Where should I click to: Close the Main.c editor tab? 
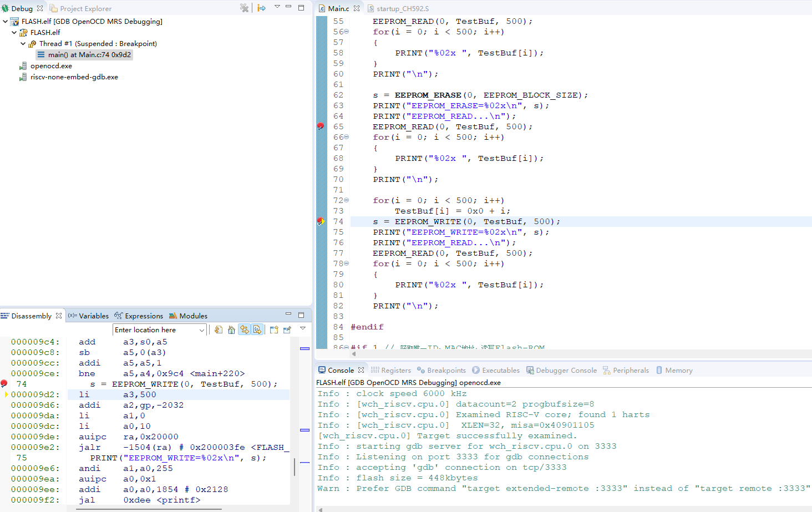[x=357, y=8]
